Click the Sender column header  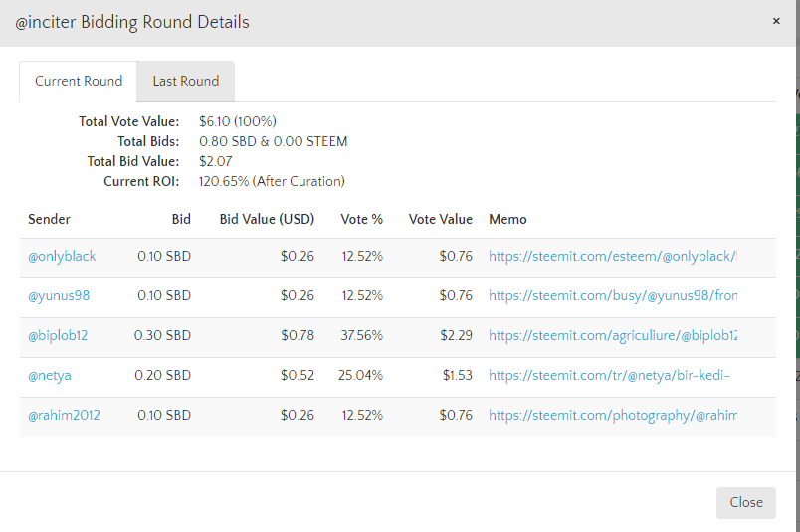coord(50,219)
